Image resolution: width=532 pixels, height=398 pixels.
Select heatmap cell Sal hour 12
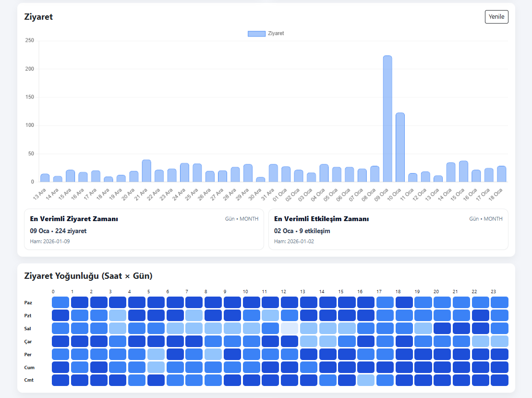tap(290, 328)
